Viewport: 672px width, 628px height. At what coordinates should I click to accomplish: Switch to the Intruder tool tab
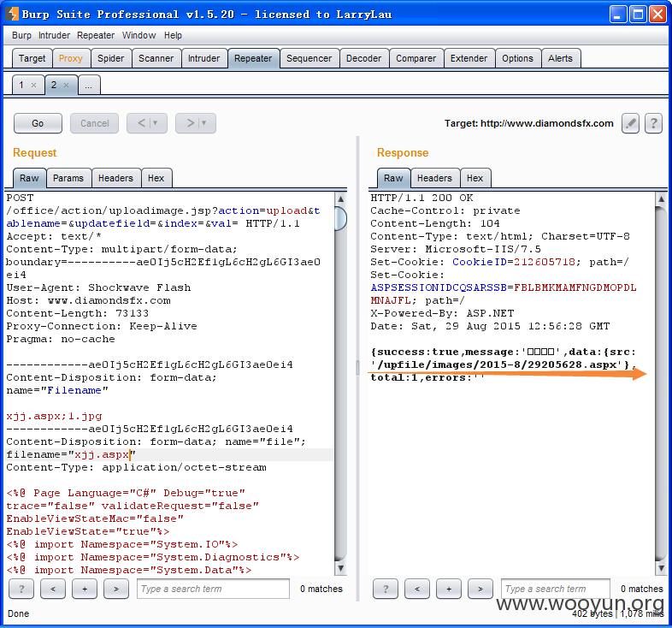click(203, 58)
